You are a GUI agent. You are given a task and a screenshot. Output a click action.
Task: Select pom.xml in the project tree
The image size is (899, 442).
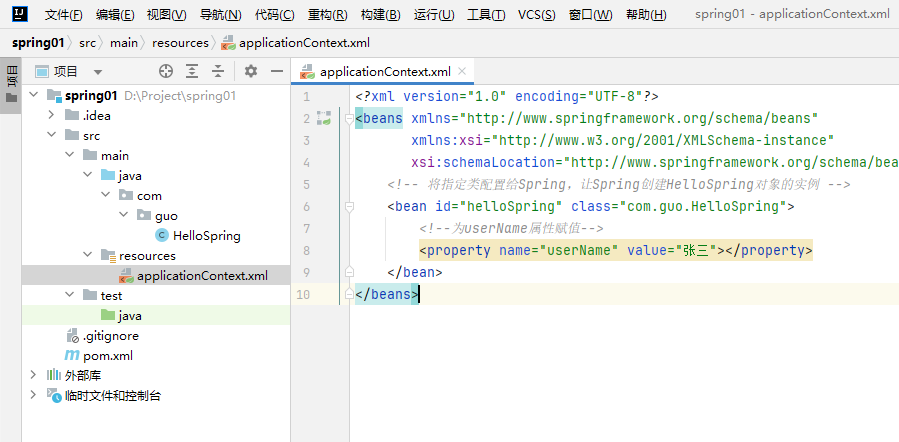[x=107, y=355]
